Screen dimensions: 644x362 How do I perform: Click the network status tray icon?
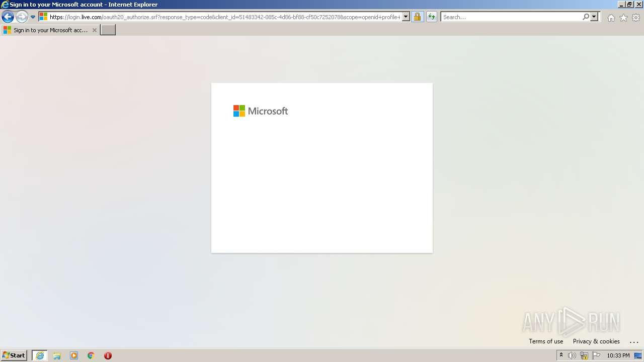click(x=584, y=355)
